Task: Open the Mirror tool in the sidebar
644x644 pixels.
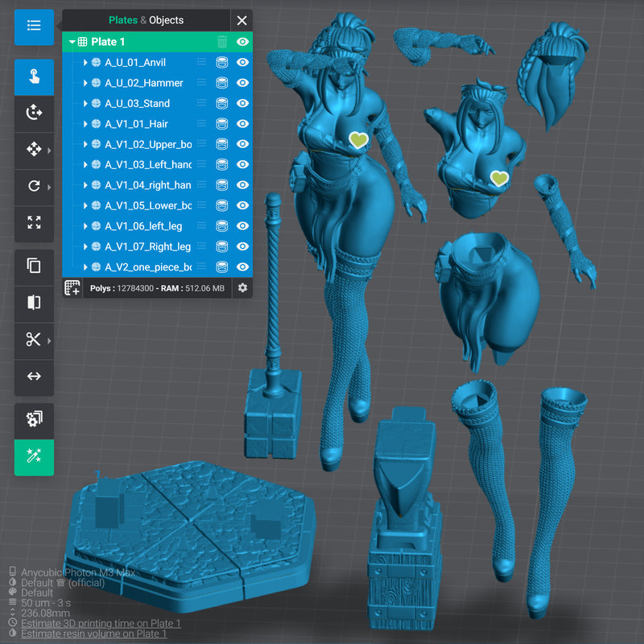Action: click(x=34, y=303)
